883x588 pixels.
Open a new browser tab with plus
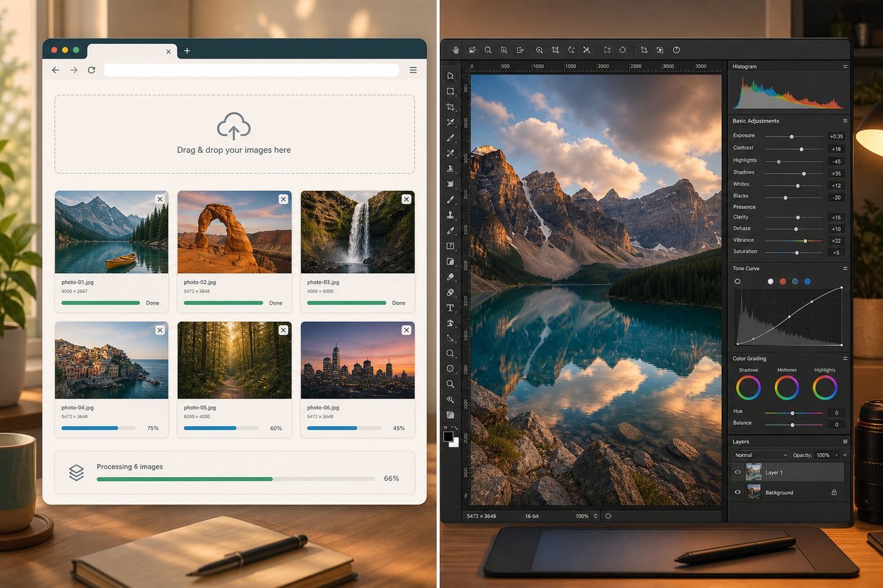coord(187,50)
